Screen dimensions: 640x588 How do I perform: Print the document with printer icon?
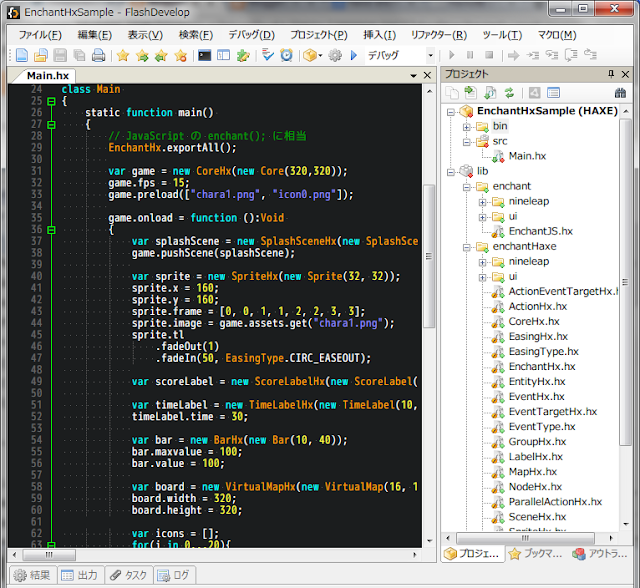pos(98,55)
